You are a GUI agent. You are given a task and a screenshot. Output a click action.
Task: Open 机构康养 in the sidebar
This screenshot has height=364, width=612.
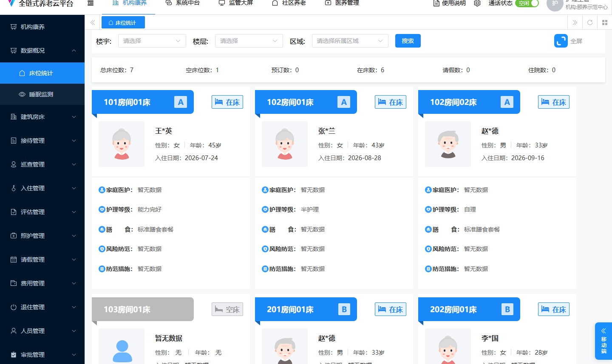(42, 27)
